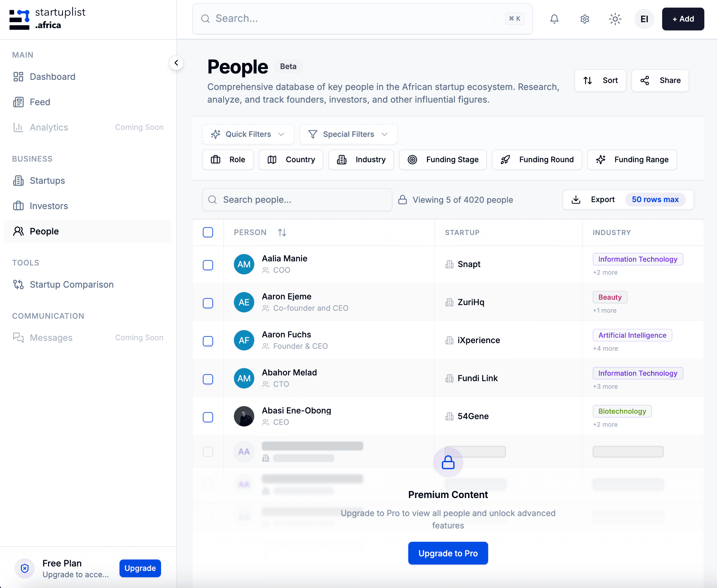This screenshot has width=717, height=588.
Task: Click the Biotechnology industry tag
Action: [x=622, y=411]
